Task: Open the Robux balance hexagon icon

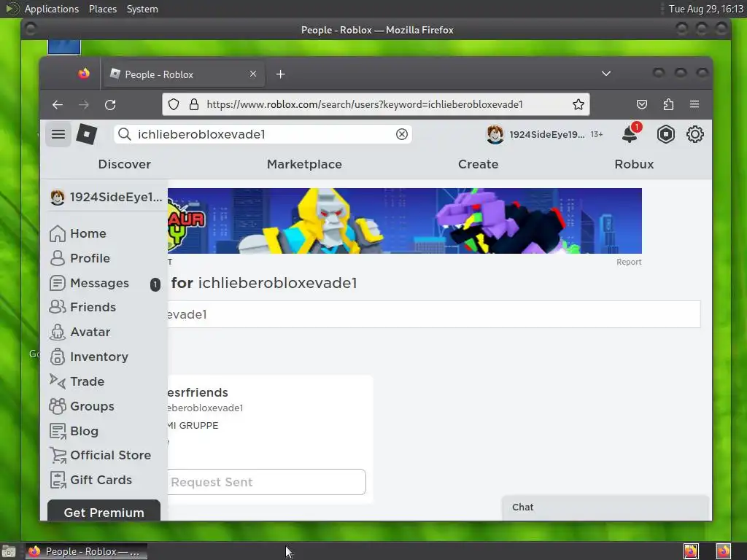Action: (x=665, y=134)
